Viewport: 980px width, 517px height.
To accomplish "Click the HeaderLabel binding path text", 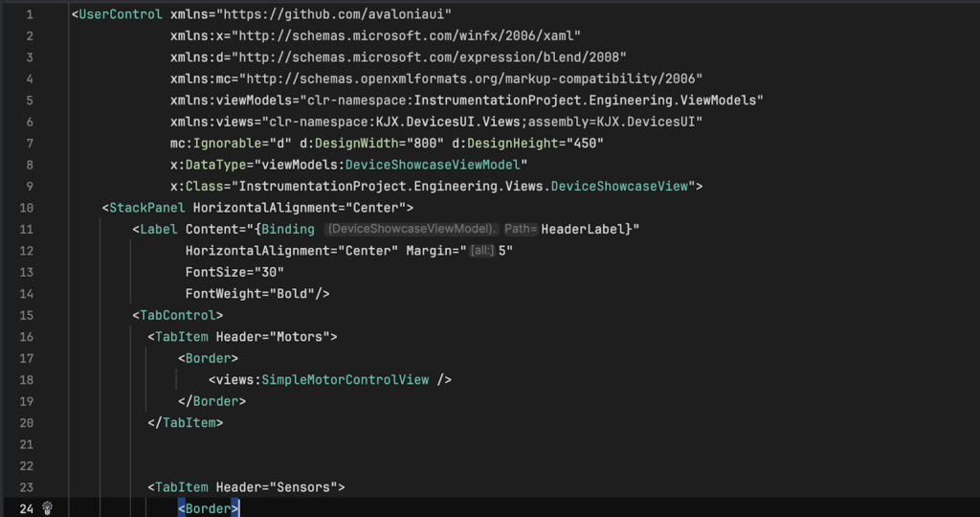I will (x=583, y=229).
